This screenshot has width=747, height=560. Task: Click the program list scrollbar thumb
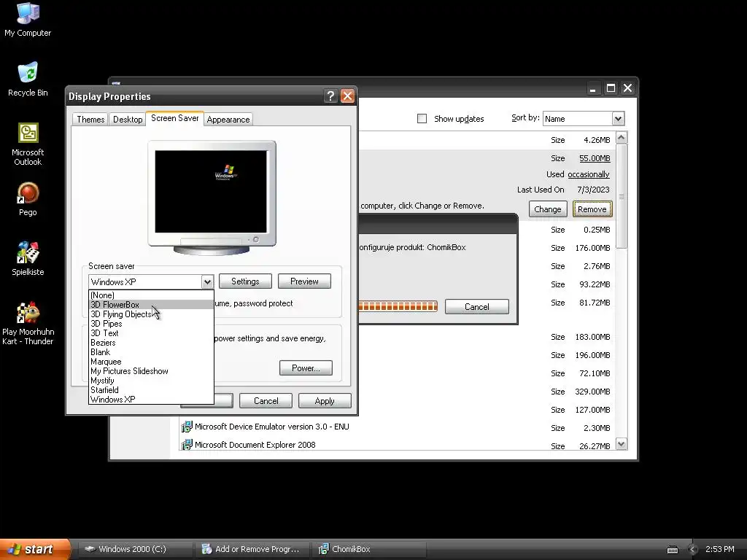tap(622, 196)
